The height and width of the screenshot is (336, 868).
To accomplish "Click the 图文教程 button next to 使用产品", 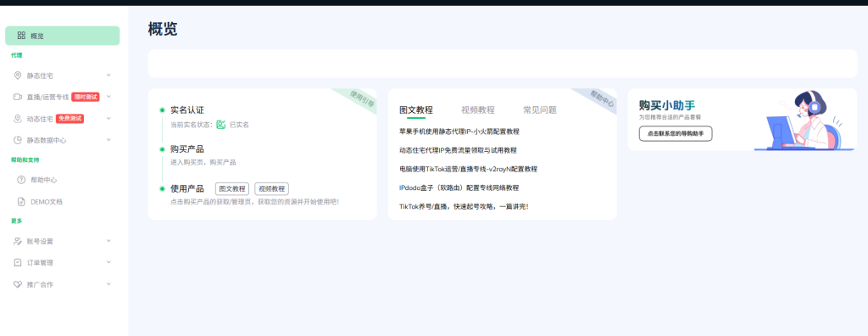I will click(232, 188).
